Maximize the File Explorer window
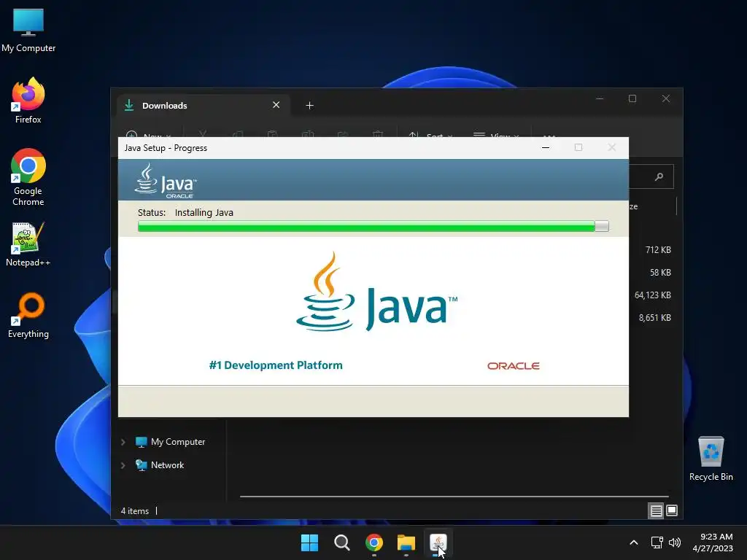Screen dimensions: 747x560 [632, 98]
